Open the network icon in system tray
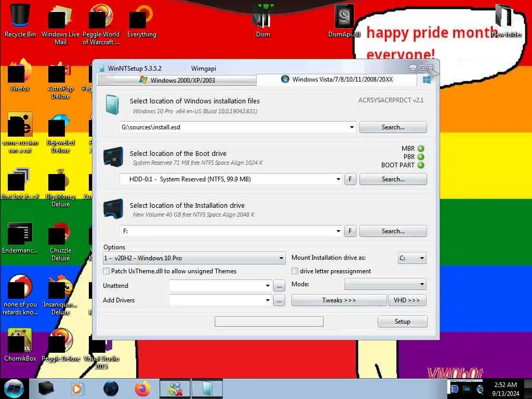Screen dimensions: 532x399 [x=467, y=389]
